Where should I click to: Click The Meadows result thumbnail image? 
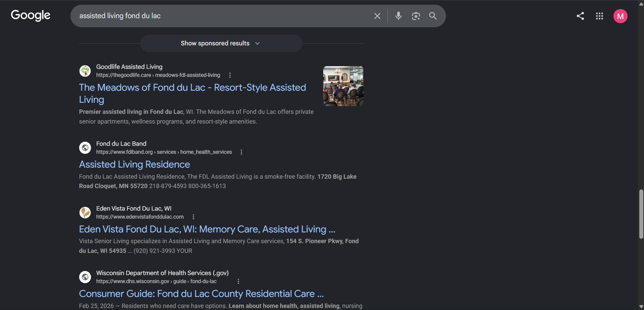pos(343,86)
